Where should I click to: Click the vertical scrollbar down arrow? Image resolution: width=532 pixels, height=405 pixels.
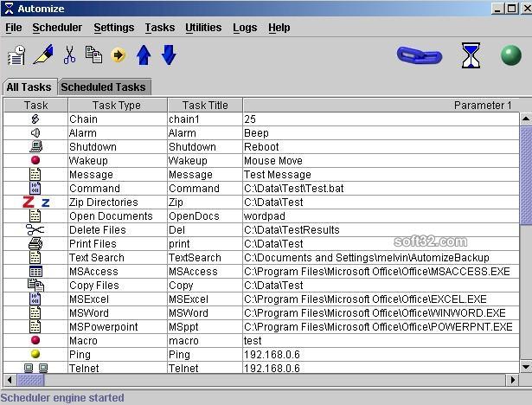[526, 367]
